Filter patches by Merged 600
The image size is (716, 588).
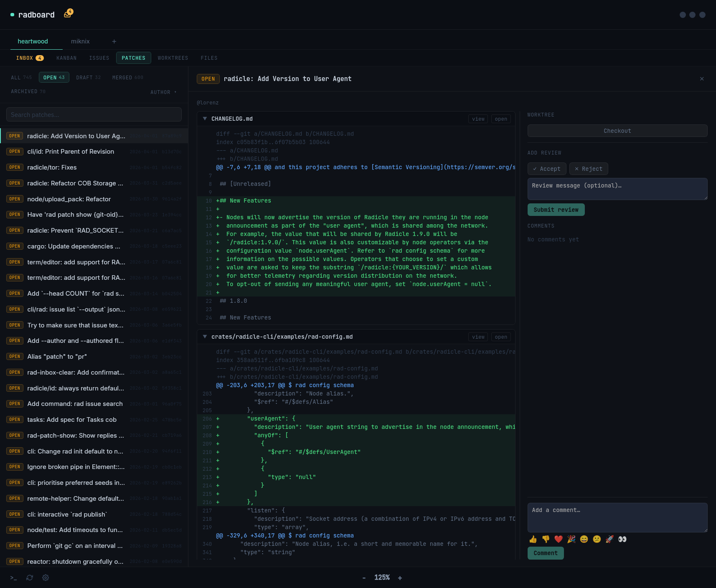(x=128, y=78)
